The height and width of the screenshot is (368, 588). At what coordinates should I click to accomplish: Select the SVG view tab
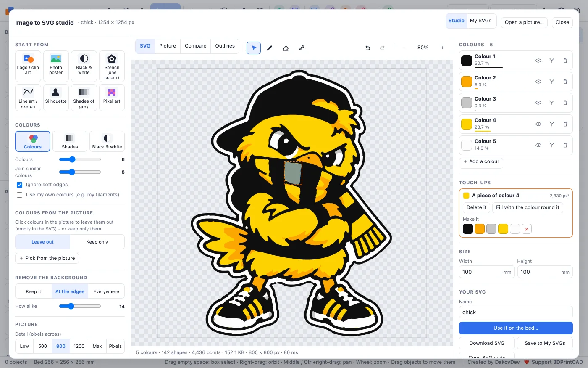[x=145, y=46]
